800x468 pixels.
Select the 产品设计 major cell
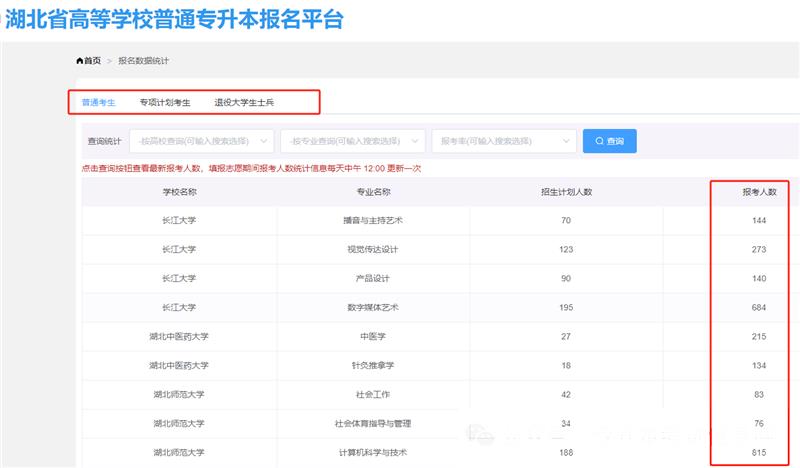pos(373,279)
